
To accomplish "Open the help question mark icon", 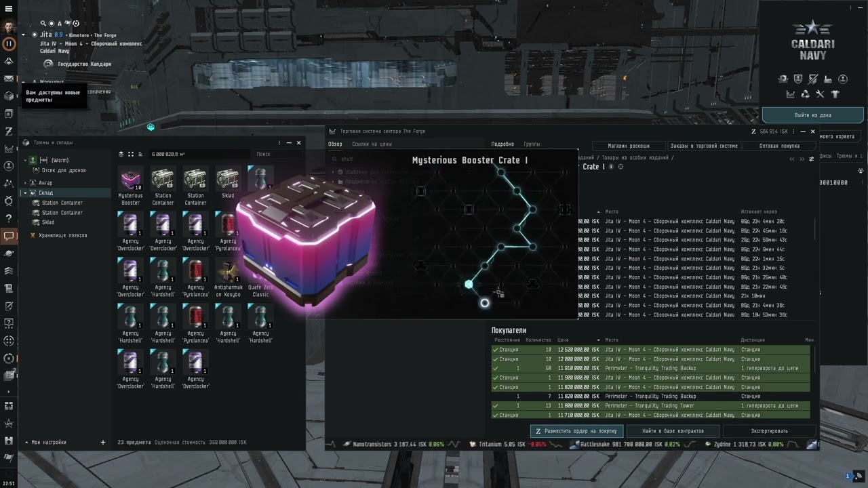I will pyautogui.click(x=9, y=218).
